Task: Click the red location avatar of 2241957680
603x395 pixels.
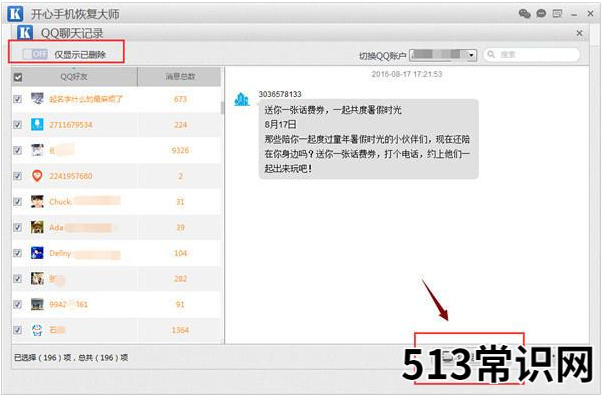Action: coord(37,176)
